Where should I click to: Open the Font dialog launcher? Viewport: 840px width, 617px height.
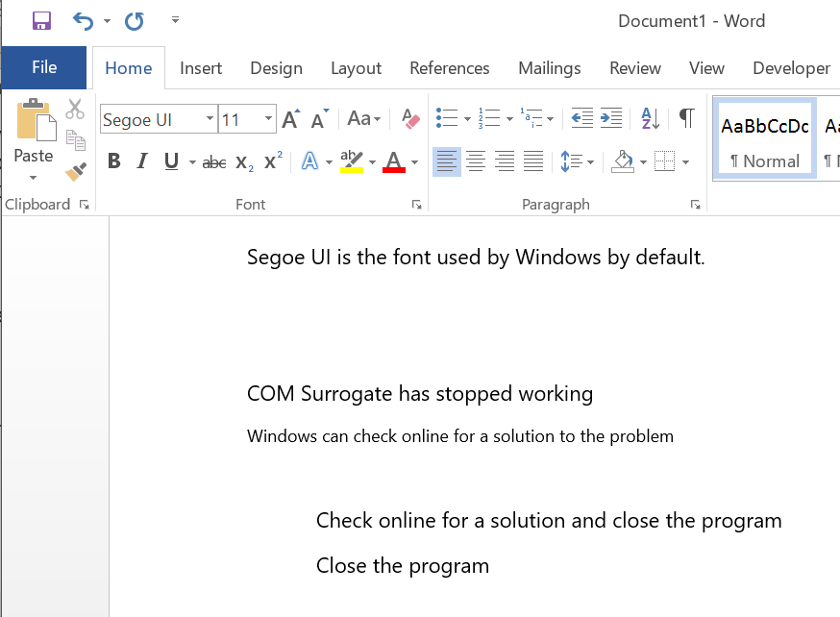(x=417, y=204)
